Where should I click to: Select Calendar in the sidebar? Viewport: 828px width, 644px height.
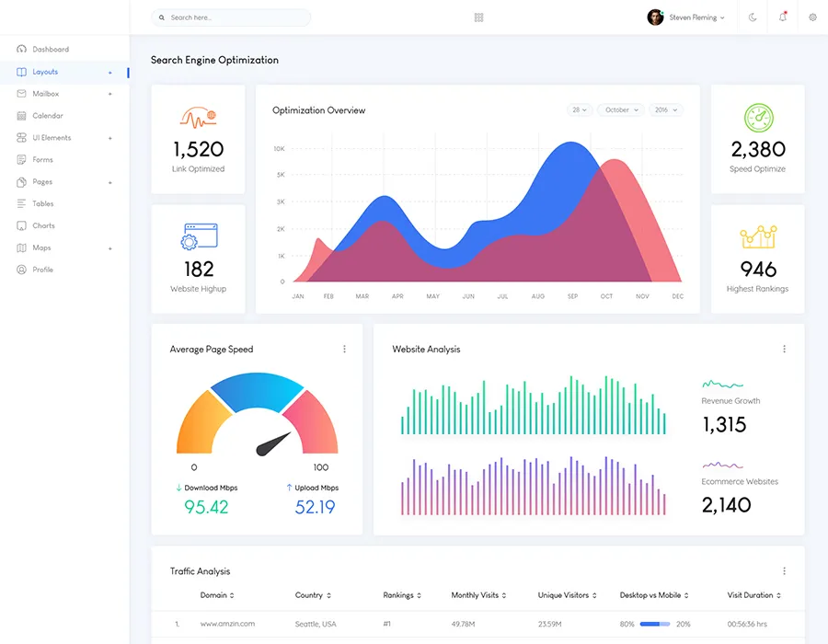tap(48, 116)
